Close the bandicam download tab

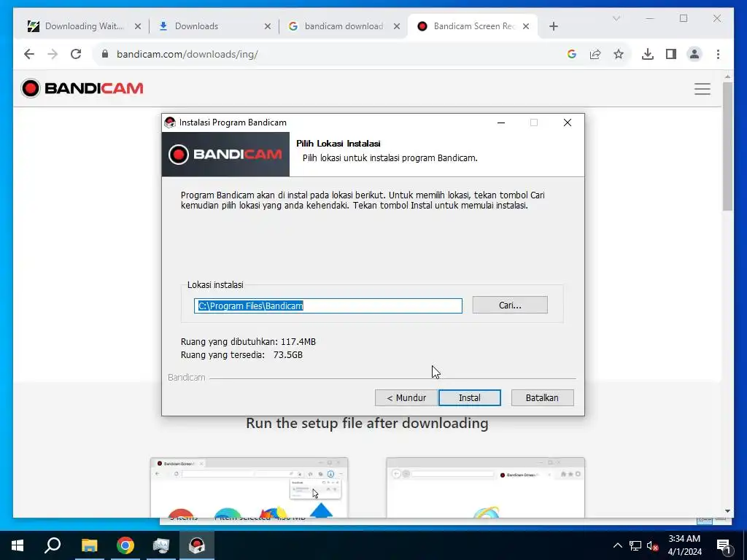(x=396, y=27)
